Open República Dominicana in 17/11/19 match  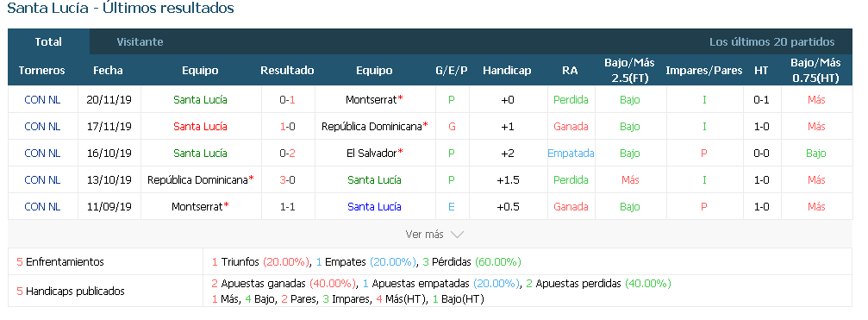click(x=372, y=126)
